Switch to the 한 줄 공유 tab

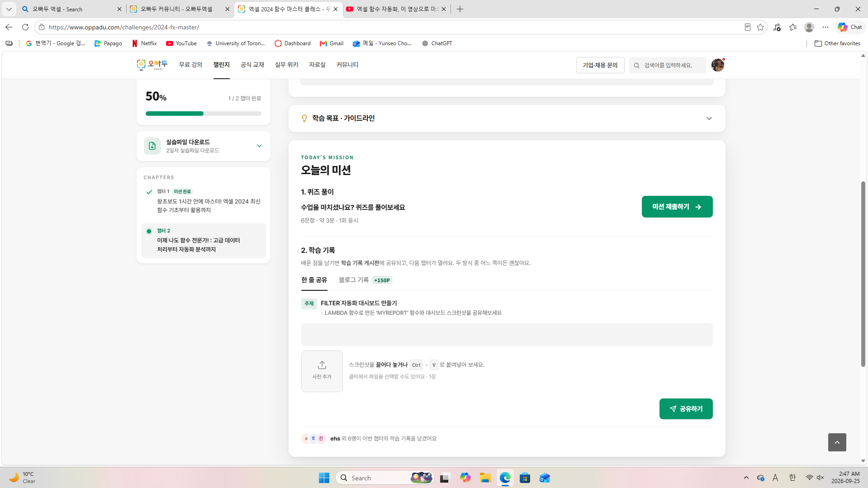[314, 280]
